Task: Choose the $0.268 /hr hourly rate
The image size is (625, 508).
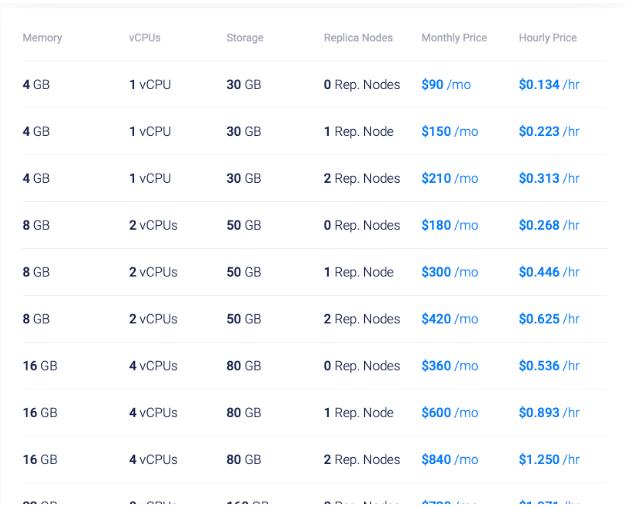Action: tap(549, 226)
